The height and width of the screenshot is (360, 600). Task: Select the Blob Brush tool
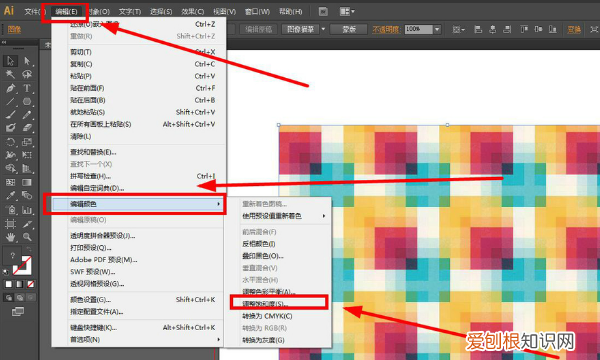10,128
